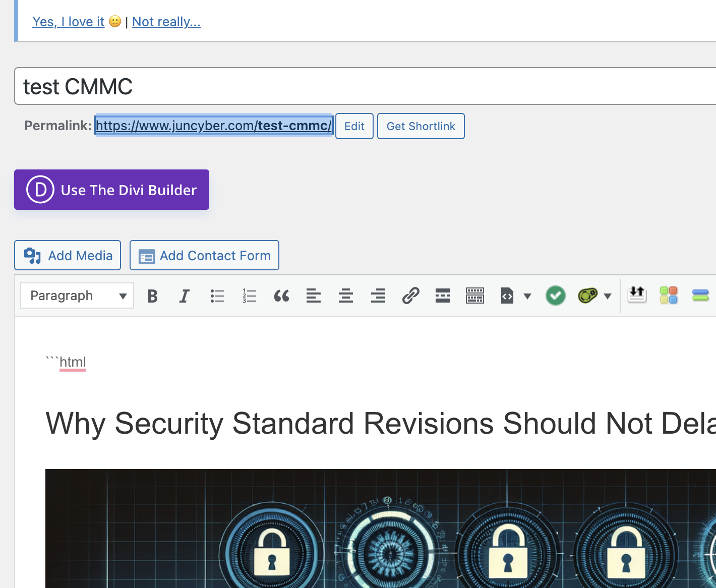The image size is (716, 588).
Task: Click the 'Not really...' link
Action: [x=166, y=22]
